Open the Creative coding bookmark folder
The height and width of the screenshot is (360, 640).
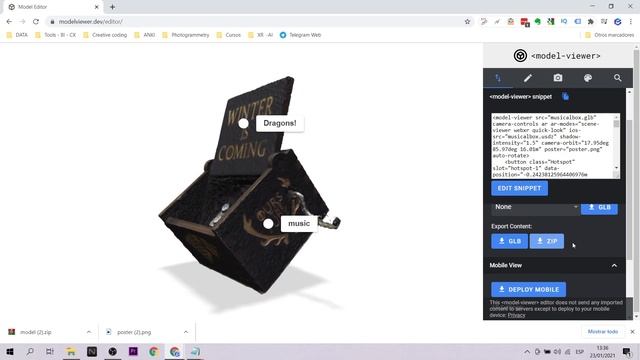coord(105,35)
